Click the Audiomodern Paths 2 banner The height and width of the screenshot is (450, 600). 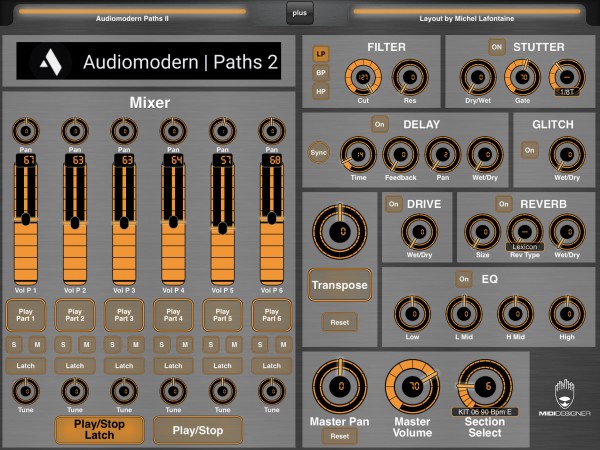pyautogui.click(x=148, y=61)
